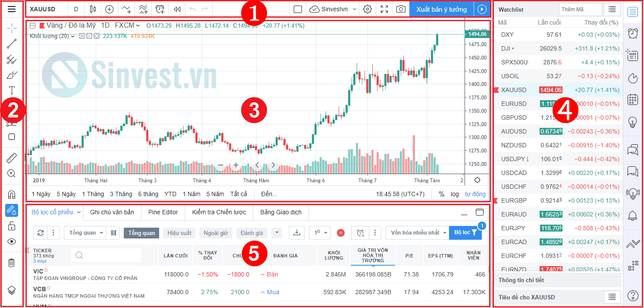Open the object tree layers icon

coord(12,290)
